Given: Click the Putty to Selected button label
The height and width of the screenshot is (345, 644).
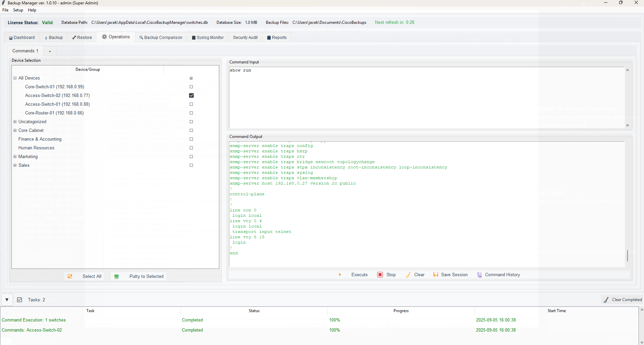Looking at the screenshot, I should 146,276.
